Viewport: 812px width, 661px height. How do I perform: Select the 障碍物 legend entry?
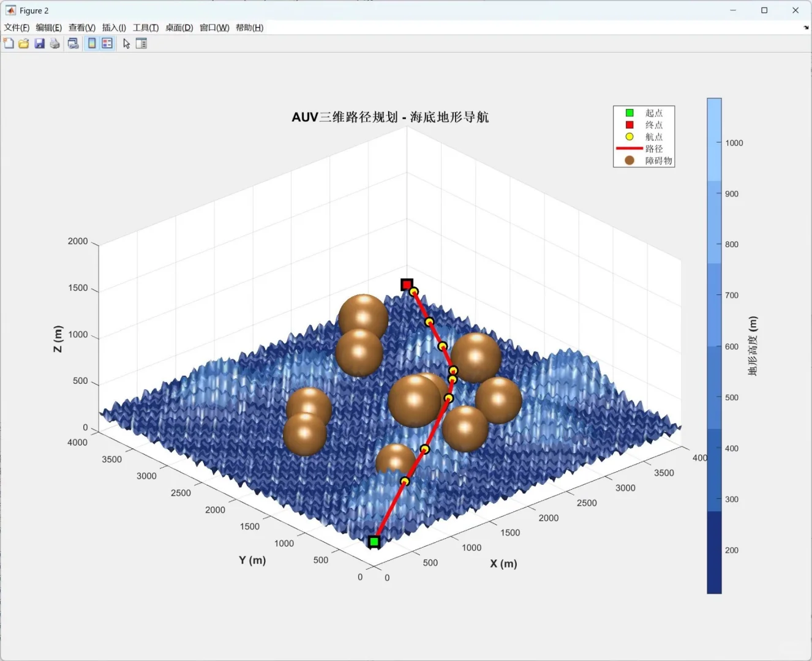(644, 160)
